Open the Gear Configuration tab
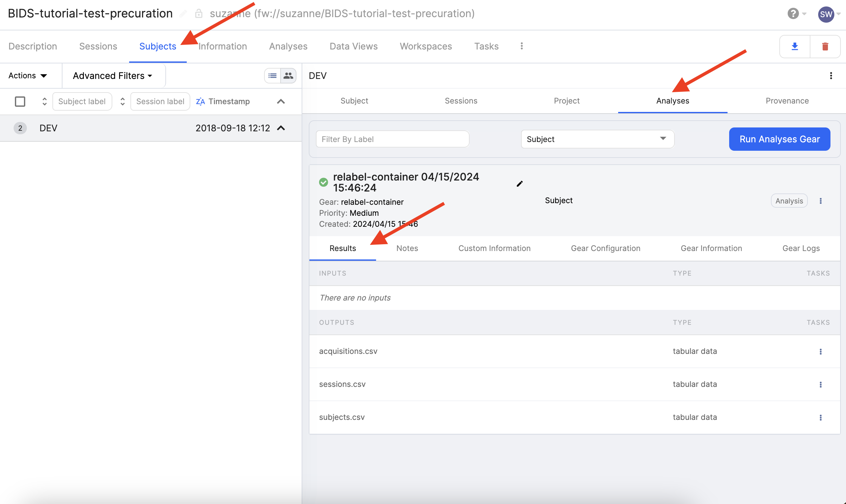The width and height of the screenshot is (846, 504). pyautogui.click(x=606, y=248)
